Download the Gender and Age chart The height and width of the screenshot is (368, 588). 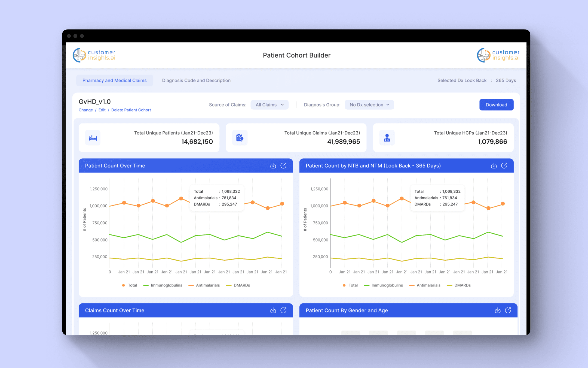(x=498, y=310)
